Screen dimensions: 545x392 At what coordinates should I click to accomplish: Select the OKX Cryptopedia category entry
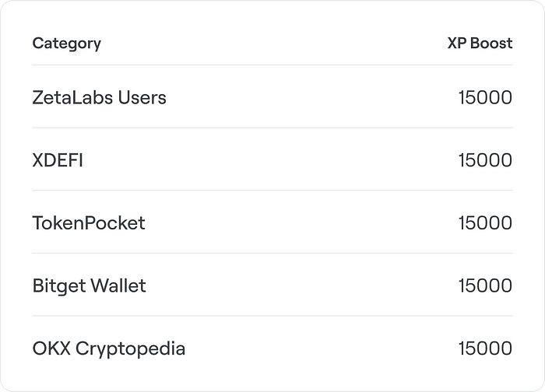[109, 348]
